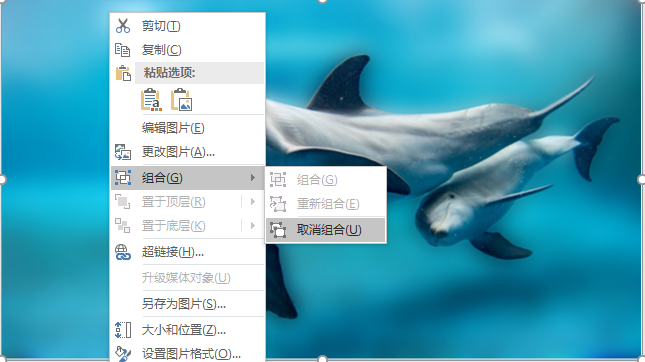Image resolution: width=645 pixels, height=362 pixels.
Task: Expand the 置于顶层(R) submenu arrow
Action: tap(253, 202)
